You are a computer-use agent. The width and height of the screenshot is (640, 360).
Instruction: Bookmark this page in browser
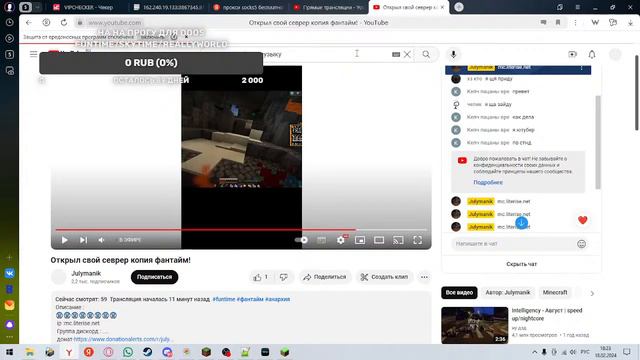(x=558, y=22)
